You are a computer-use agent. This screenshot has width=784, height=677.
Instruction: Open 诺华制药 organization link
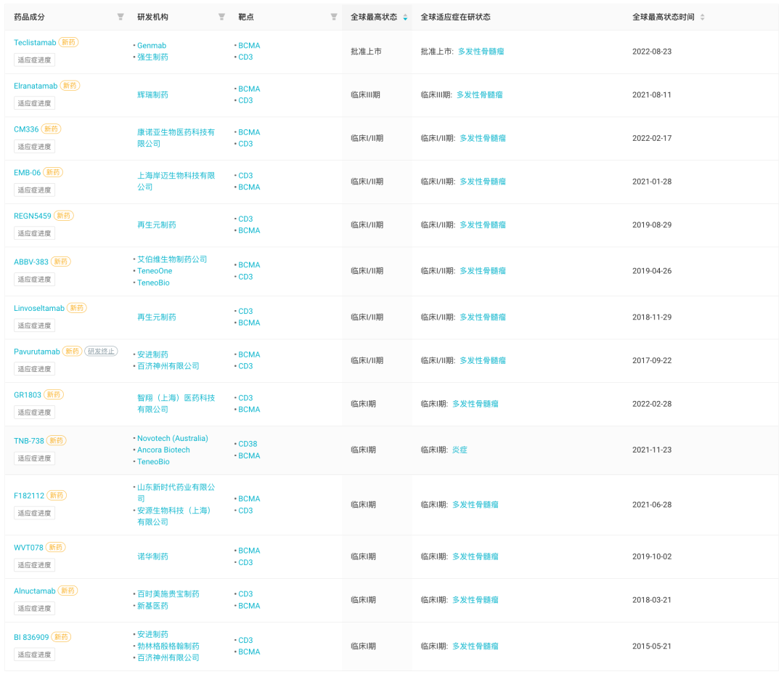click(x=152, y=556)
